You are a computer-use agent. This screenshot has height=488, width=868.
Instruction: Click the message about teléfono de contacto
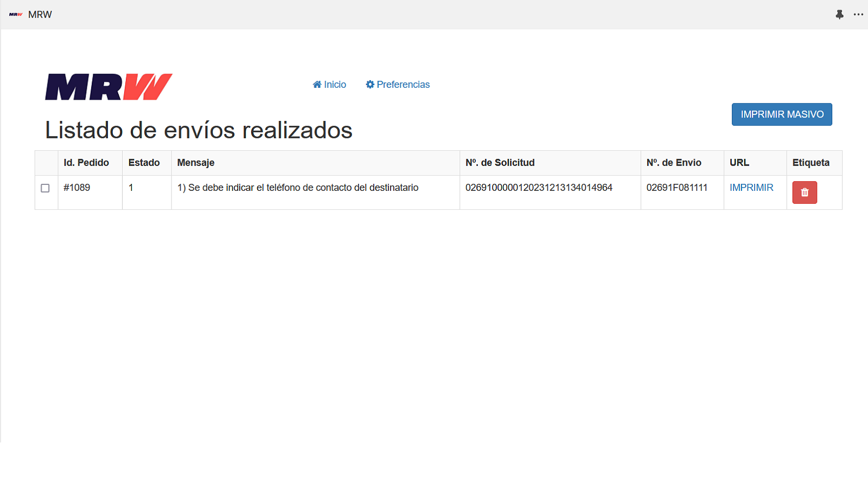(298, 188)
